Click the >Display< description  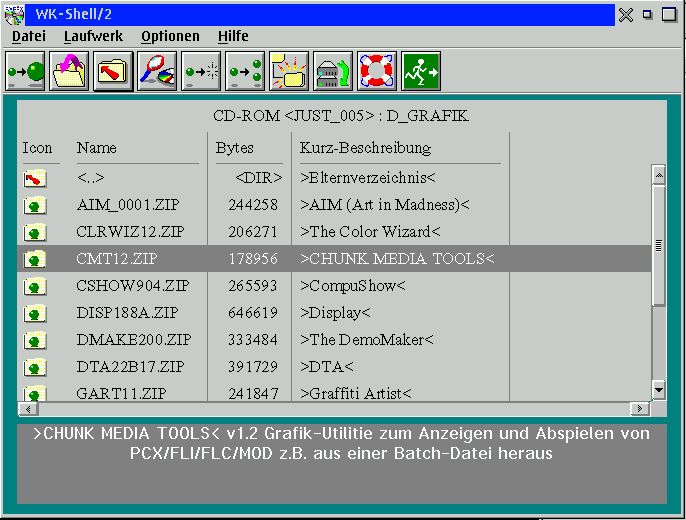pos(335,313)
